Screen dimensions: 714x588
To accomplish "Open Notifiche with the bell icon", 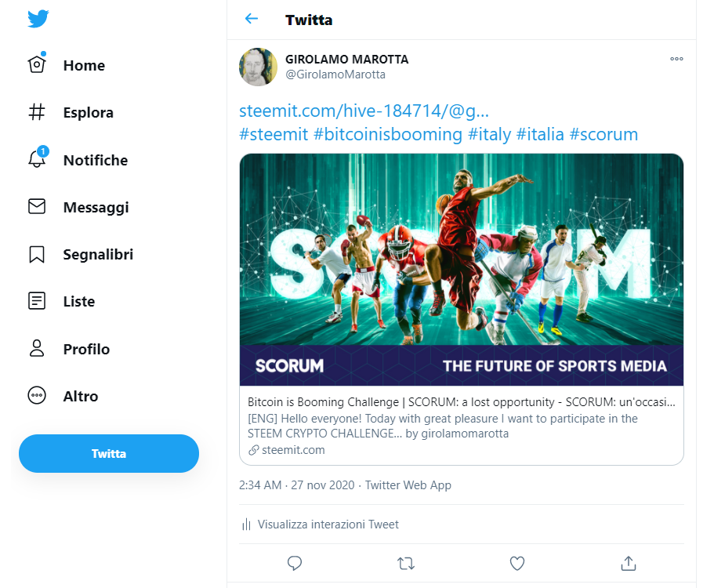I will 38,160.
